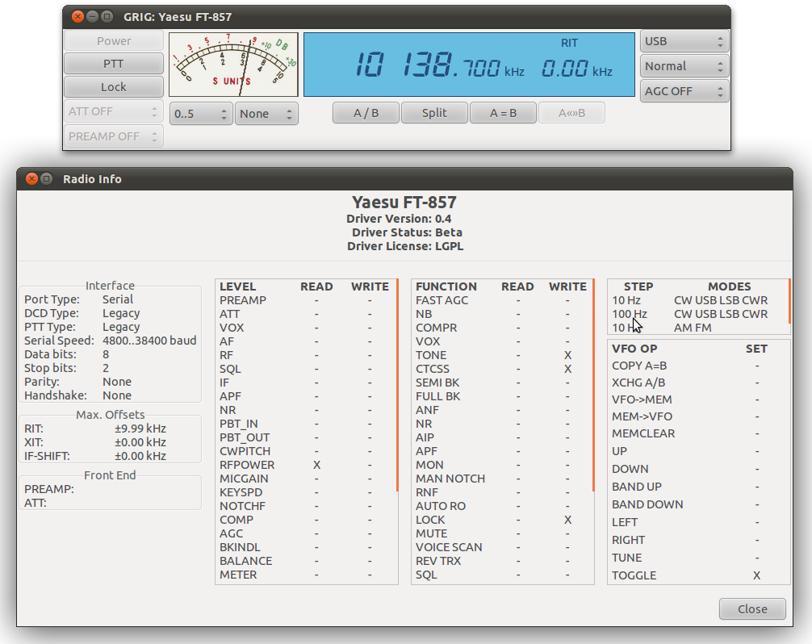Click the VOICE SCAN function row
Screen dimensions: 812x644
502,547
